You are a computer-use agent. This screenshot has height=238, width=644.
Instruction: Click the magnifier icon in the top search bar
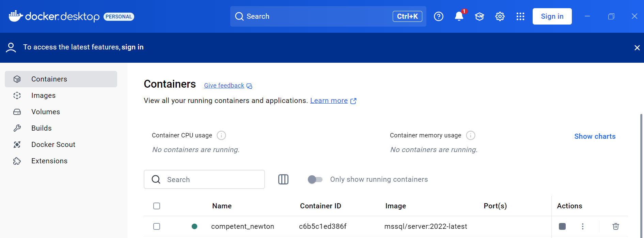pos(239,16)
